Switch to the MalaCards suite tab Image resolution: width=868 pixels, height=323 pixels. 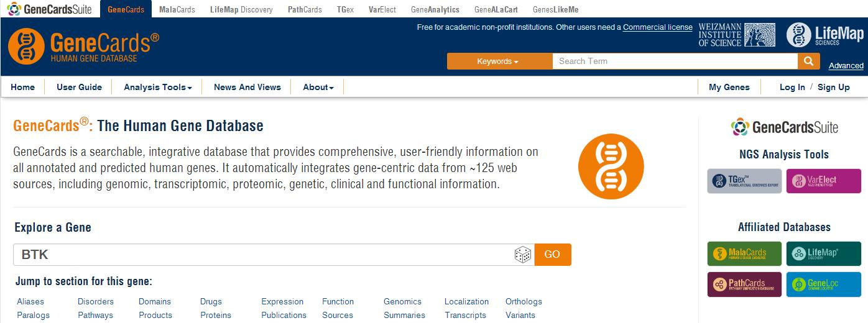click(177, 9)
